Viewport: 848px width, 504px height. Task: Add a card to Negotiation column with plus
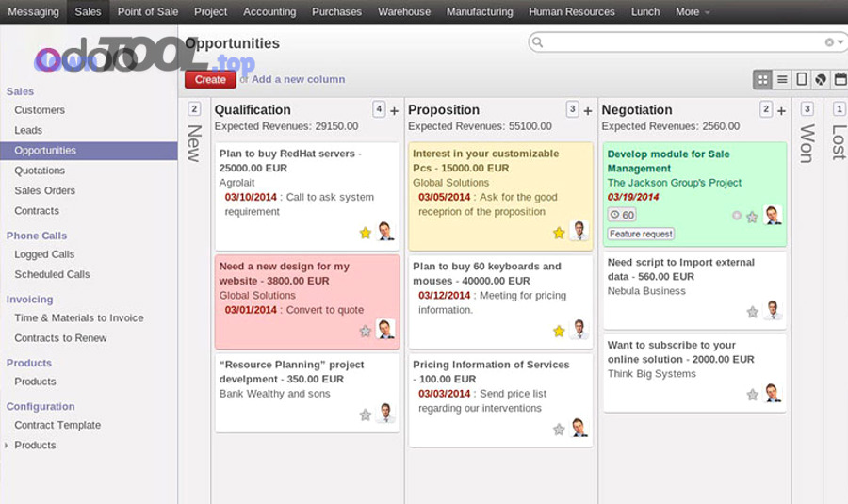point(781,111)
